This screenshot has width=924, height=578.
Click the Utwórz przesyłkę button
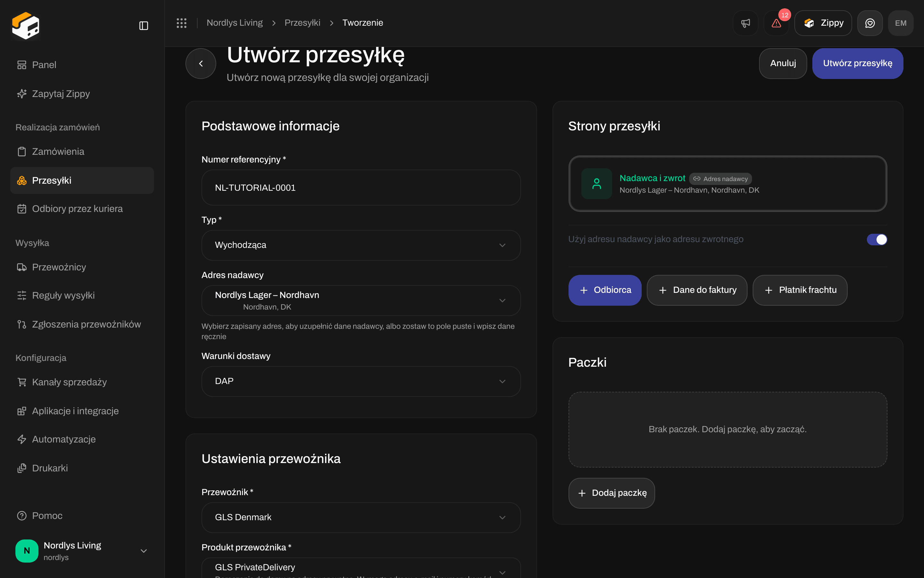858,64
